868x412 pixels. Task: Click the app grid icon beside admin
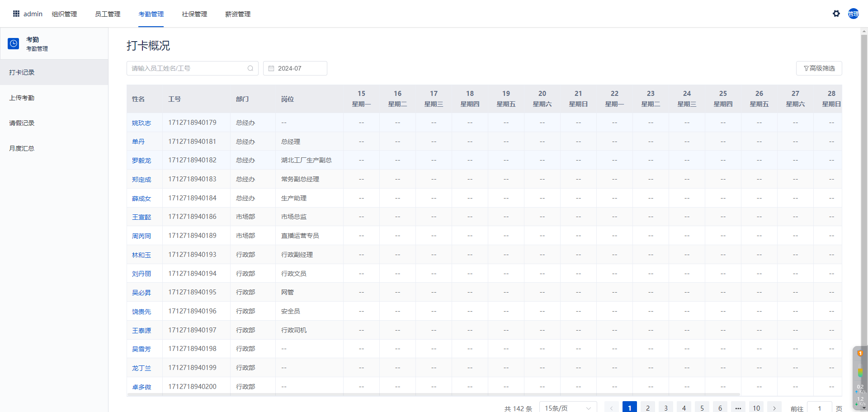pyautogui.click(x=16, y=14)
